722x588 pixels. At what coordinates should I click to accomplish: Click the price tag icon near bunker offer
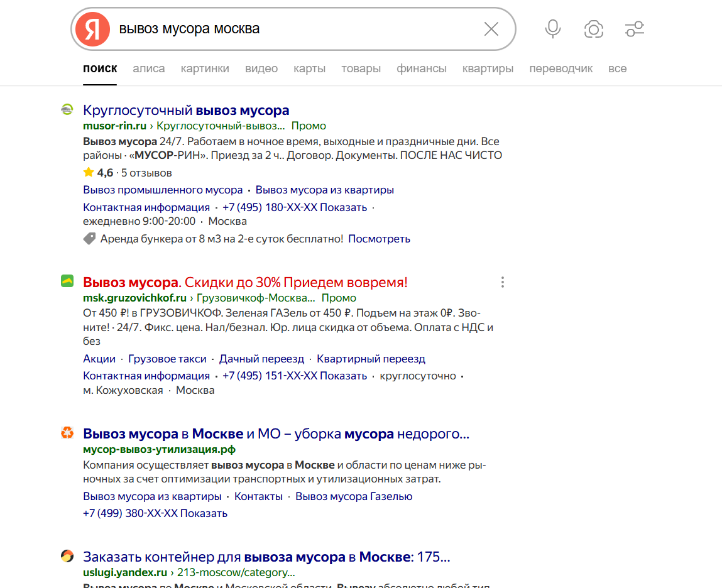coord(89,239)
